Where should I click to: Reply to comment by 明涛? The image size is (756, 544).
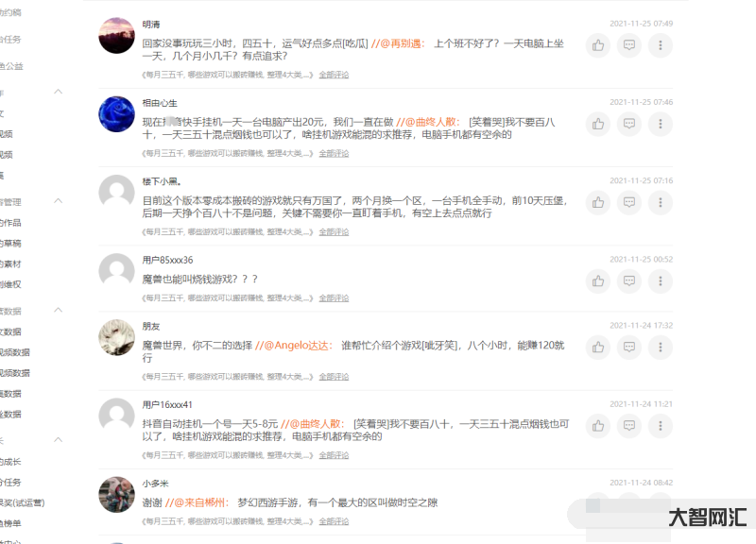click(x=629, y=45)
